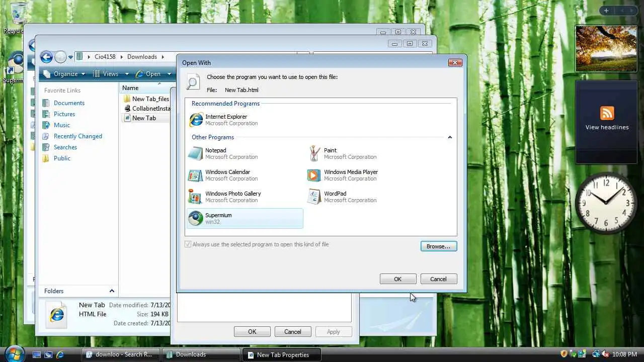Open the dropdown arrow beside Open

click(169, 74)
